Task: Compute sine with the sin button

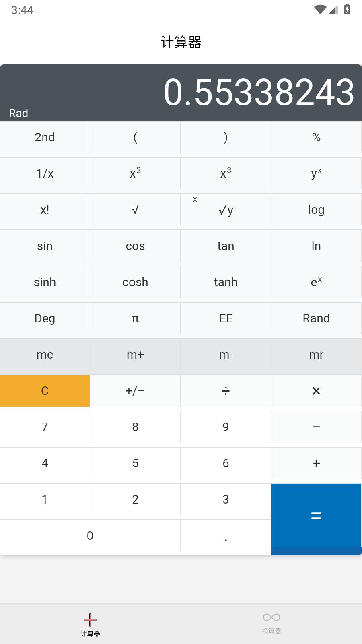Action: coord(45,246)
